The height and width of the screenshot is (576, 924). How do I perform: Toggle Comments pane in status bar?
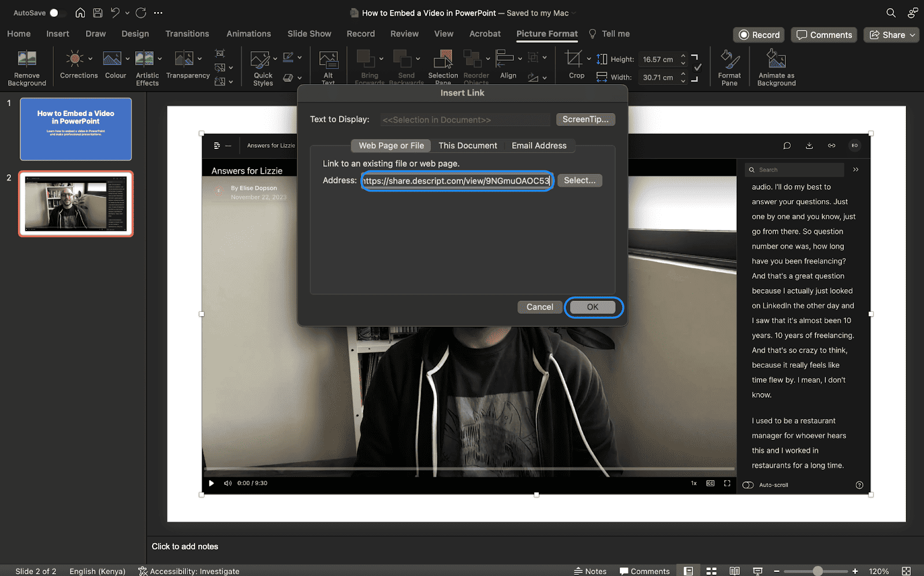(644, 571)
